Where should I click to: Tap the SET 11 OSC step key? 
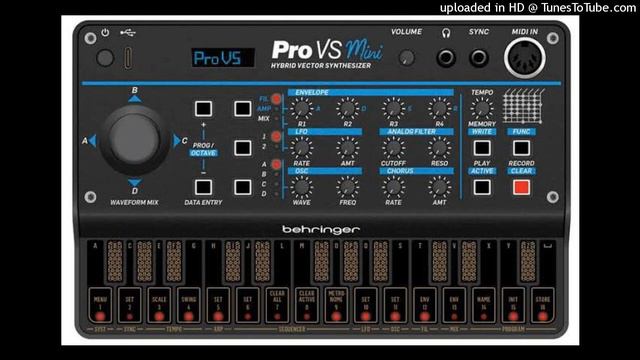coord(395,305)
